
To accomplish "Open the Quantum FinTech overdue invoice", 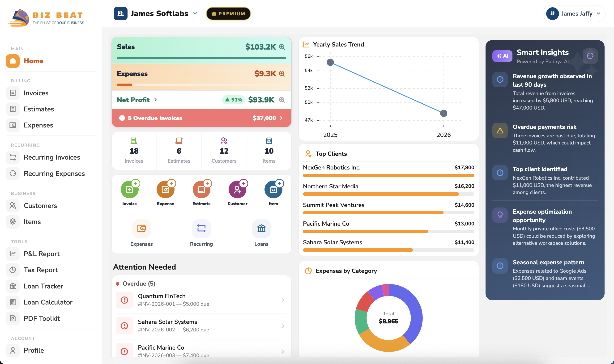I will click(x=201, y=300).
